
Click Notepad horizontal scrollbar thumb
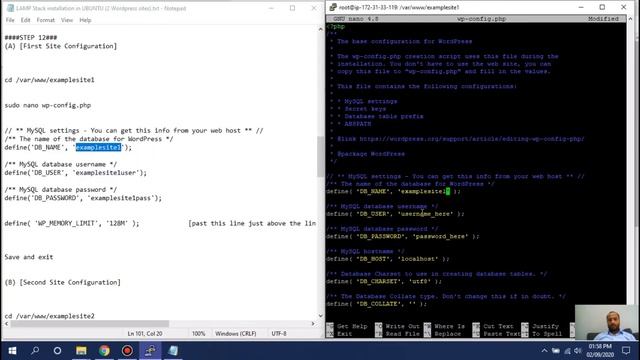click(89, 324)
